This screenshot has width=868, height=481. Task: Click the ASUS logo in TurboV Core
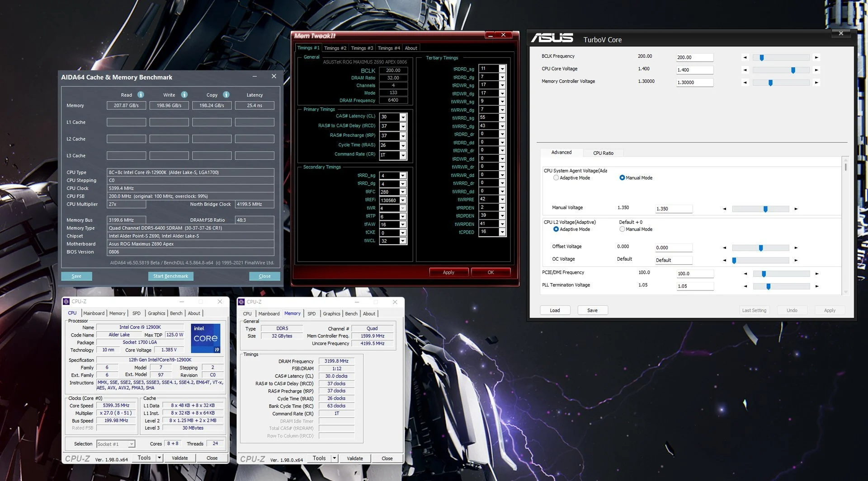(552, 38)
